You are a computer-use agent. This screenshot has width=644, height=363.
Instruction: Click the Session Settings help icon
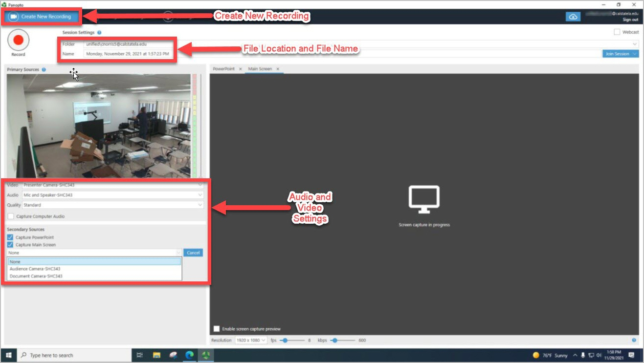[x=99, y=32]
